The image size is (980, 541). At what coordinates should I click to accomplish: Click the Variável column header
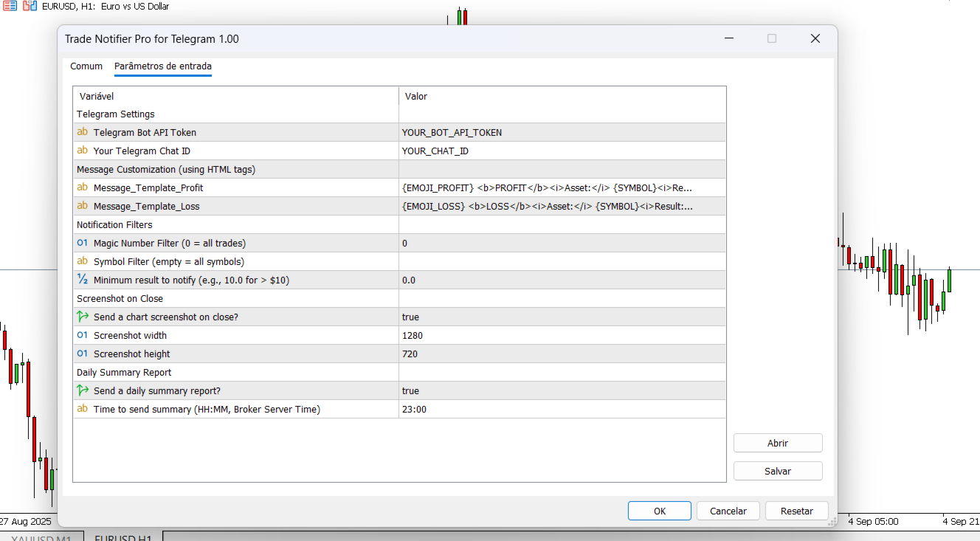pyautogui.click(x=236, y=96)
